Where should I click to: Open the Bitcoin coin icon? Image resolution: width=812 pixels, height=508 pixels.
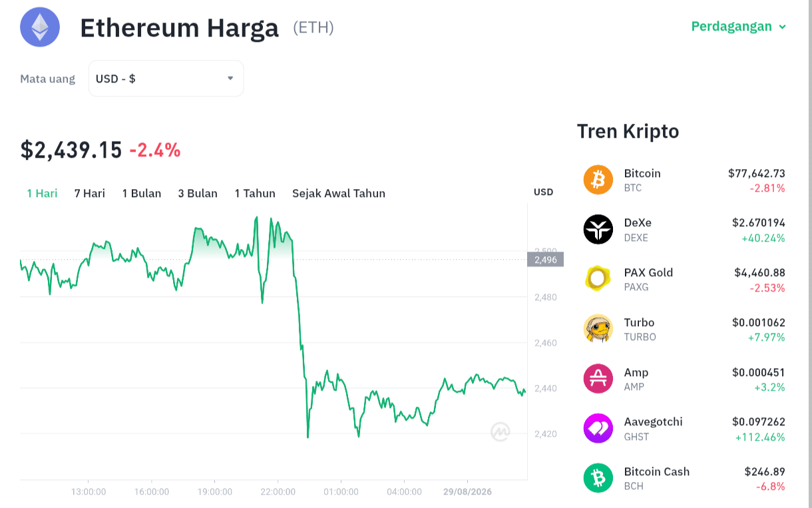point(598,180)
